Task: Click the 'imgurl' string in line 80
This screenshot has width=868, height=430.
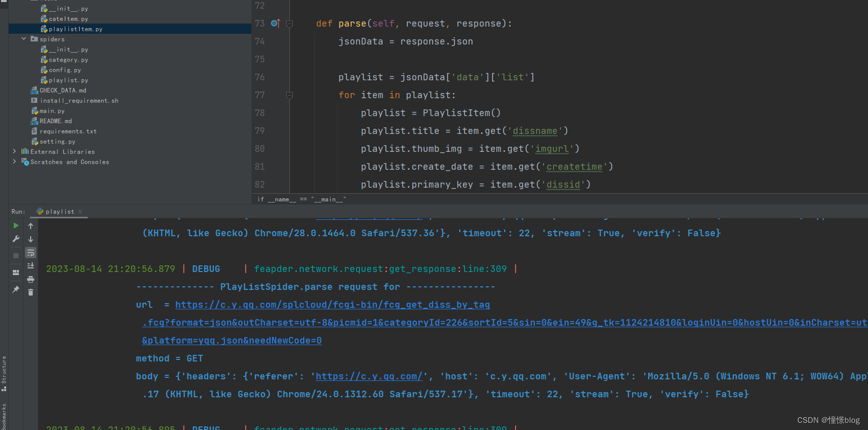Action: pyautogui.click(x=552, y=149)
